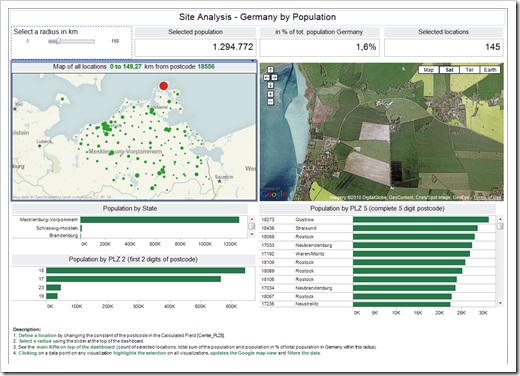This screenshot has width=520, height=376.
Task: Select the Waren/Müritz row
Action: 377,254
